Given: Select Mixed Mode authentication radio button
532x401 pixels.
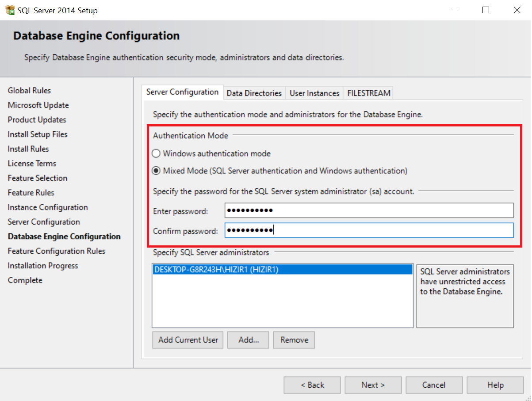Looking at the screenshot, I should [x=156, y=171].
